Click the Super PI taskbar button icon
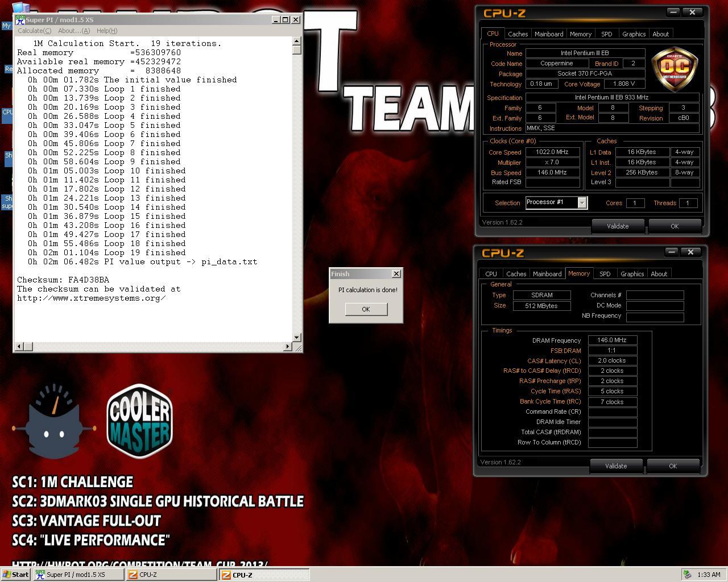728x582 pixels. pyautogui.click(x=40, y=575)
